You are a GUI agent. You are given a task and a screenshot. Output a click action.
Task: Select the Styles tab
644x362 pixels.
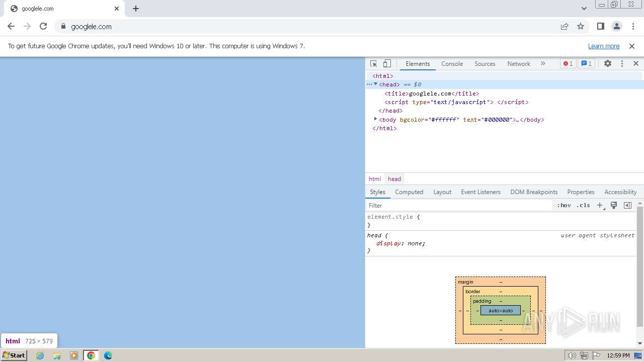pyautogui.click(x=377, y=192)
